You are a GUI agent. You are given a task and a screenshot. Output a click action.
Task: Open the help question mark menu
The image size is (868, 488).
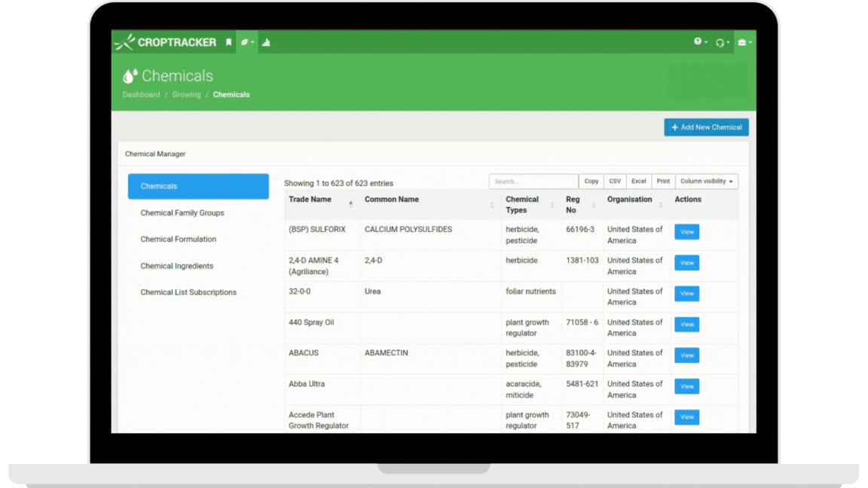coord(700,41)
